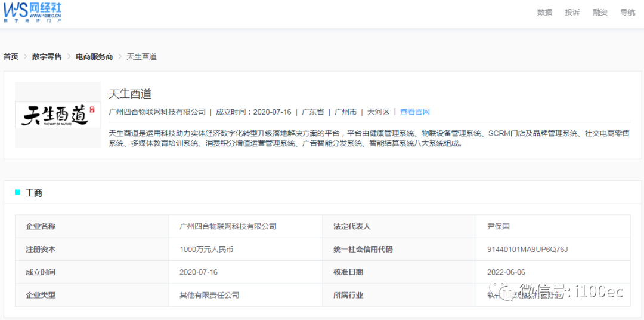Click the 成立时间 table label
The height and width of the screenshot is (320, 644).
(41, 272)
